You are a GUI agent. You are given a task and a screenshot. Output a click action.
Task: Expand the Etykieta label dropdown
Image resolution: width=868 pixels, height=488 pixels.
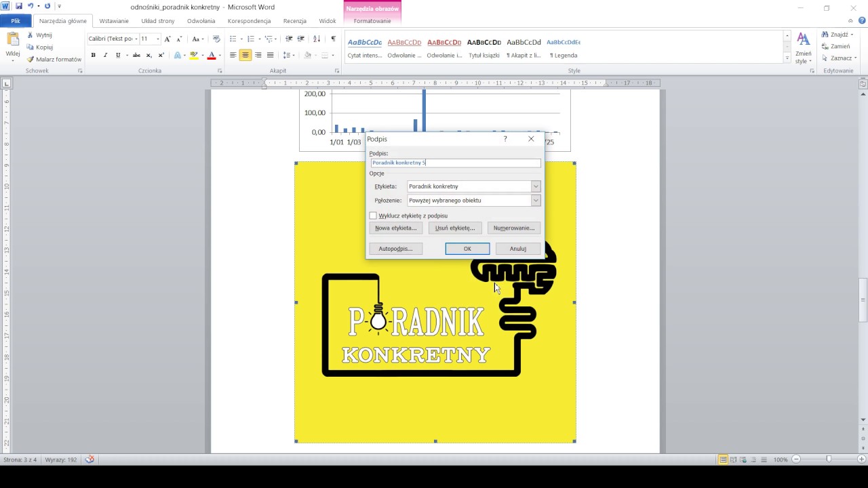[x=536, y=186]
